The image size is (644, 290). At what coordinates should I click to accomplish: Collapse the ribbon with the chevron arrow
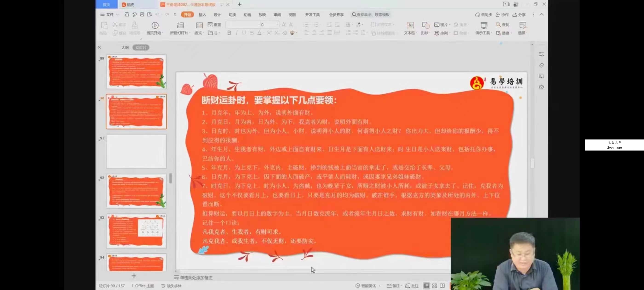pos(541,14)
